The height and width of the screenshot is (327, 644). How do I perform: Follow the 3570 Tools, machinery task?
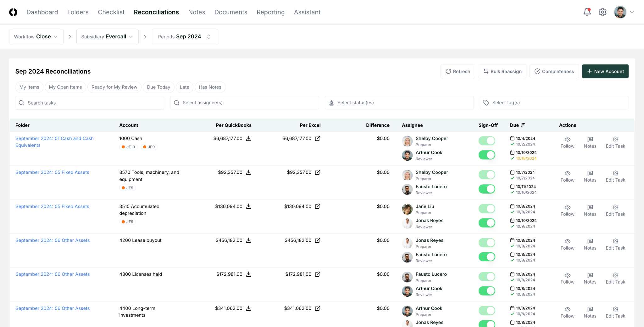[x=567, y=176]
